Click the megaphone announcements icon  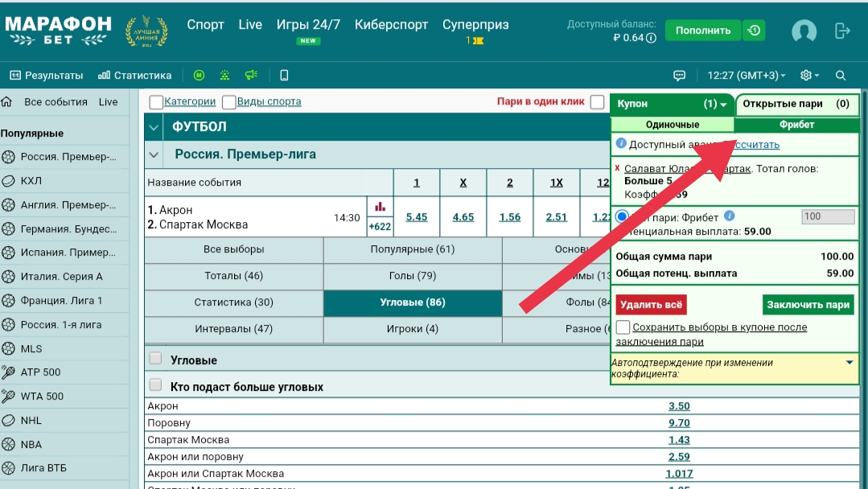pyautogui.click(x=251, y=76)
